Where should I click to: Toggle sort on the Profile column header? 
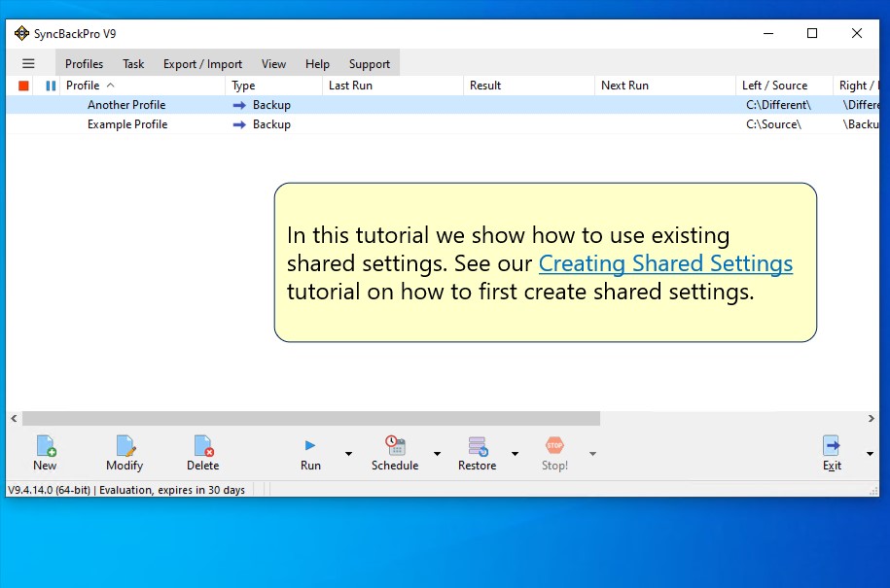(x=143, y=86)
